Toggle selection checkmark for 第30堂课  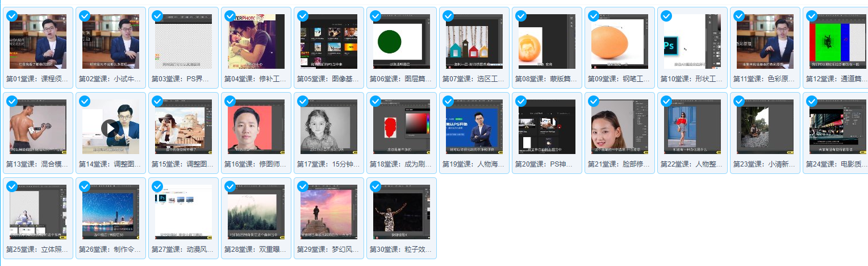pos(375,186)
